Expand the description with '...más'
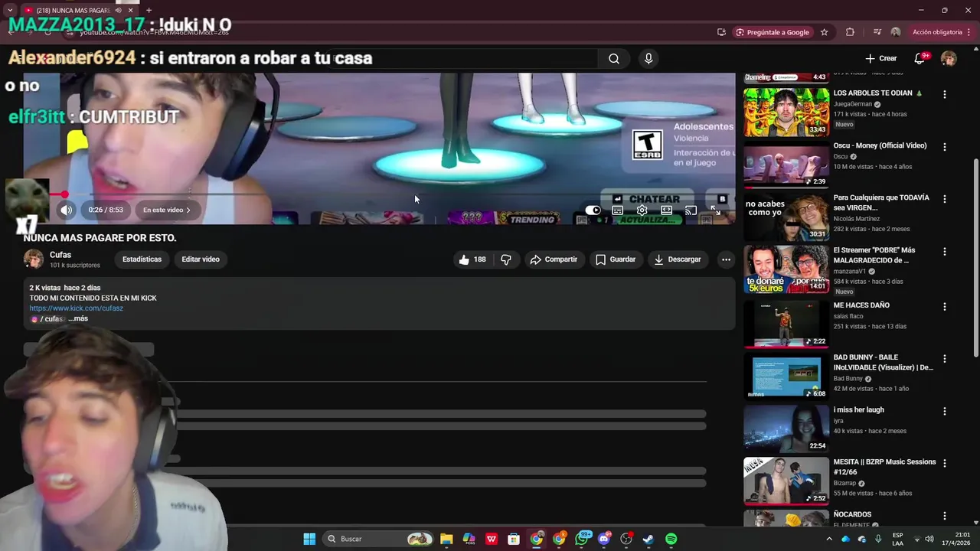Image resolution: width=980 pixels, height=551 pixels. (78, 318)
